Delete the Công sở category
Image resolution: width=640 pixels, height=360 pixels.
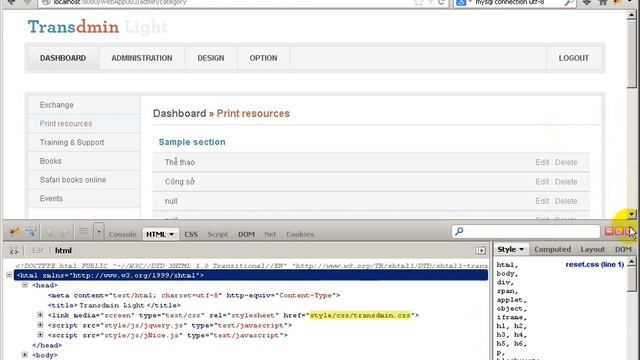(566, 182)
